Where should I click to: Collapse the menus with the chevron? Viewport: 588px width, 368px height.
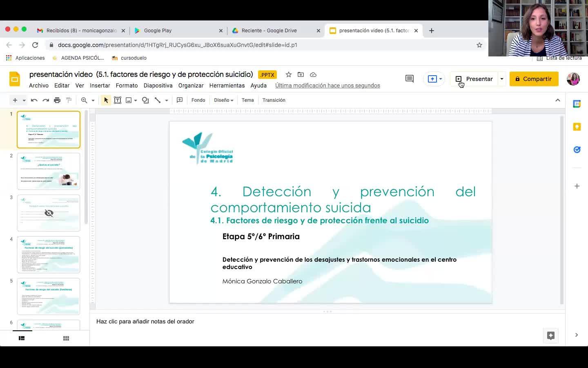(558, 100)
